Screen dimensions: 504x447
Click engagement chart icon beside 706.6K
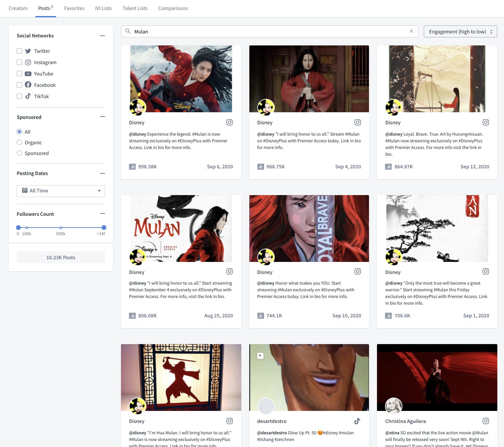pyautogui.click(x=388, y=316)
